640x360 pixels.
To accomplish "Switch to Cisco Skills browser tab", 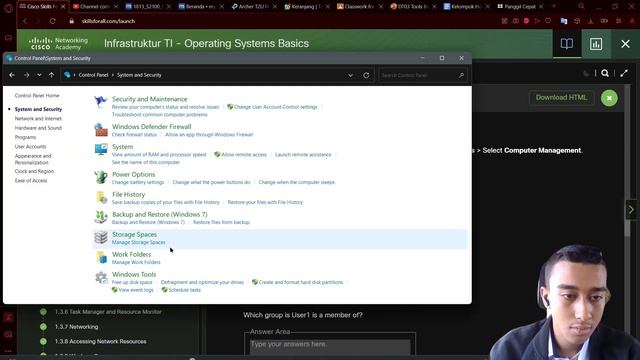I will point(42,7).
